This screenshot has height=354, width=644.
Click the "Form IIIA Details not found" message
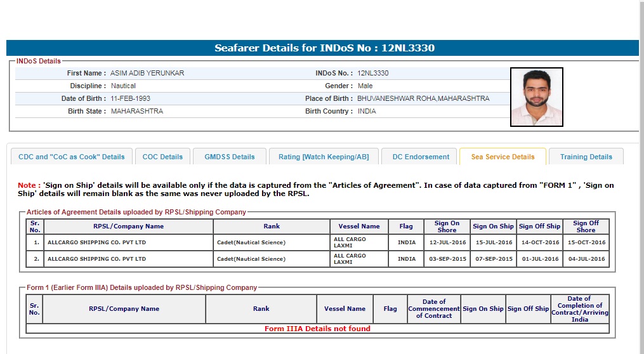point(317,329)
